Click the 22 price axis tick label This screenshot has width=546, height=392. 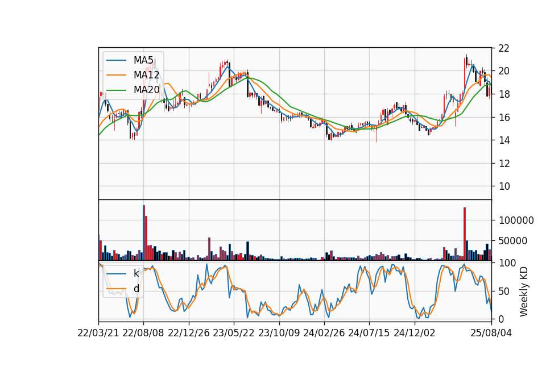coord(504,48)
